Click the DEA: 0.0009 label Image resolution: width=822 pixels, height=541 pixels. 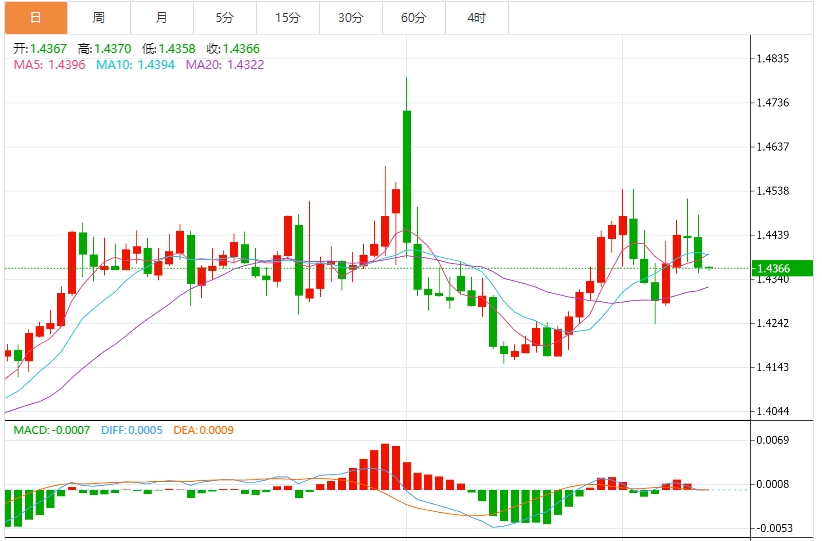point(203,430)
